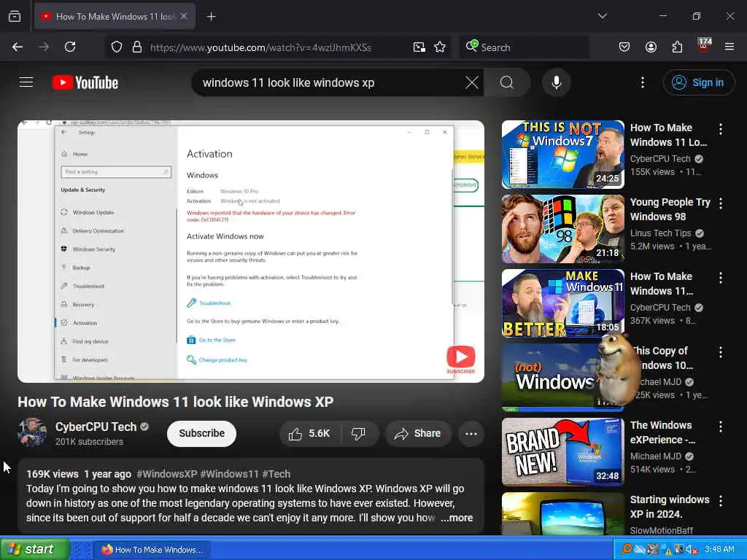Screen dimensions: 747x560
Task: Go to YouTube home via logo
Action: point(85,82)
